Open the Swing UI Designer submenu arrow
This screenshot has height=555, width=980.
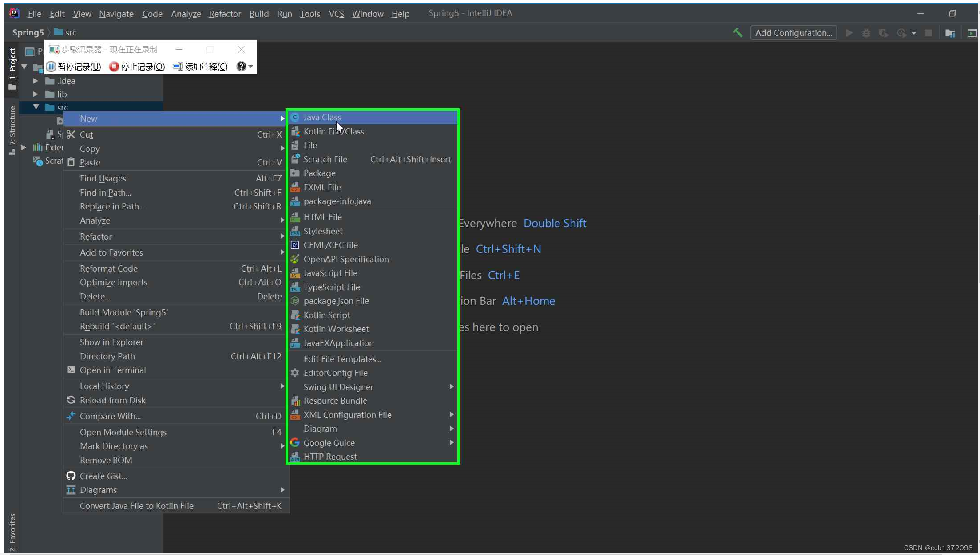[x=452, y=386]
